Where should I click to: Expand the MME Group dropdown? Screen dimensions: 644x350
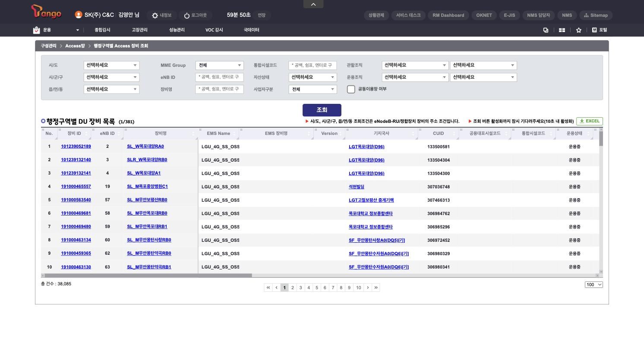220,65
